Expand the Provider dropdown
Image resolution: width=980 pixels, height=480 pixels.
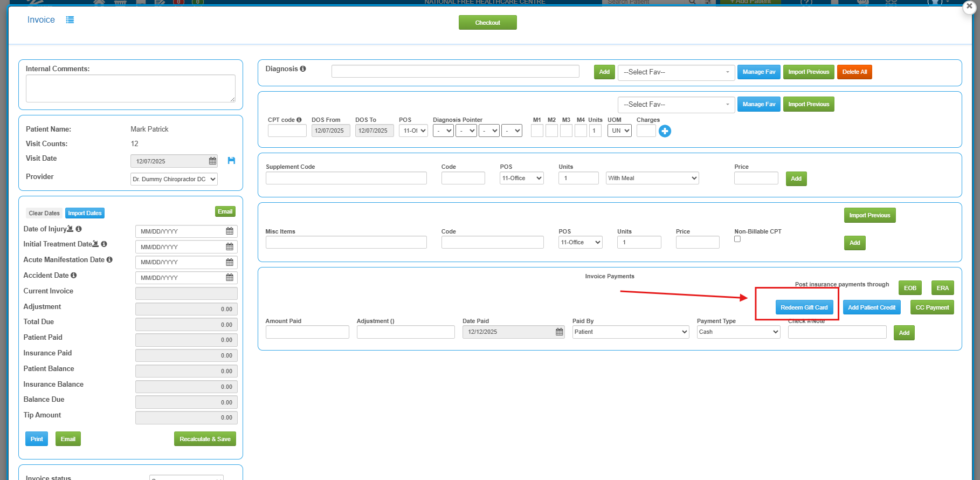coord(174,180)
